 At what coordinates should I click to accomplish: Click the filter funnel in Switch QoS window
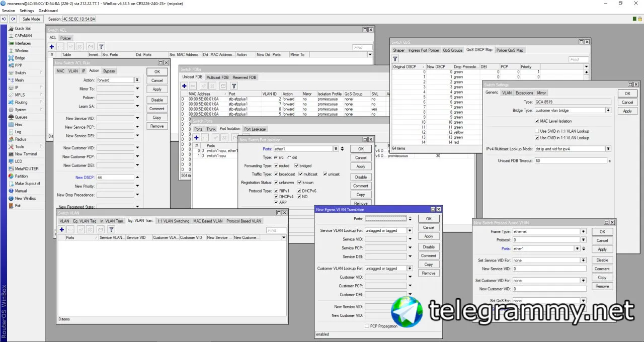pos(395,59)
